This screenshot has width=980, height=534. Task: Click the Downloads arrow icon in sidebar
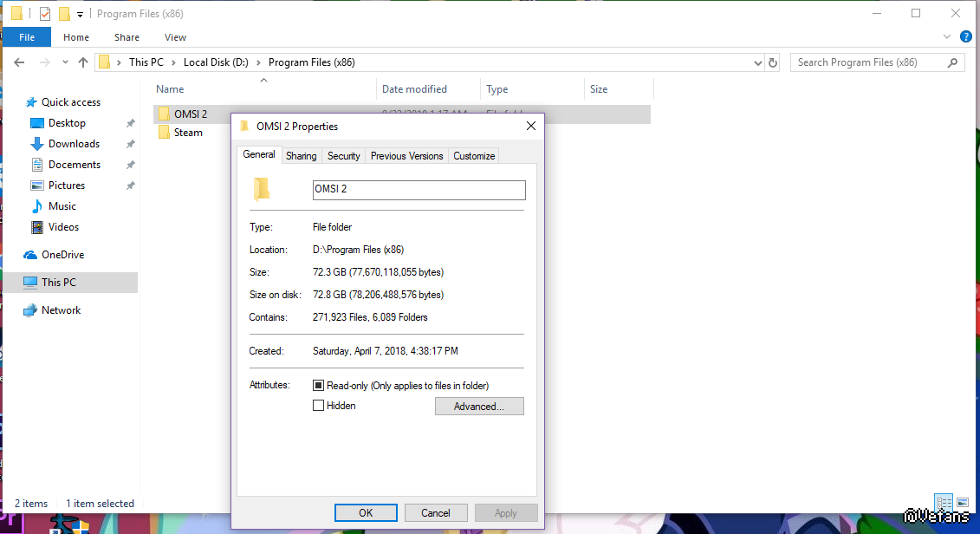pos(37,144)
